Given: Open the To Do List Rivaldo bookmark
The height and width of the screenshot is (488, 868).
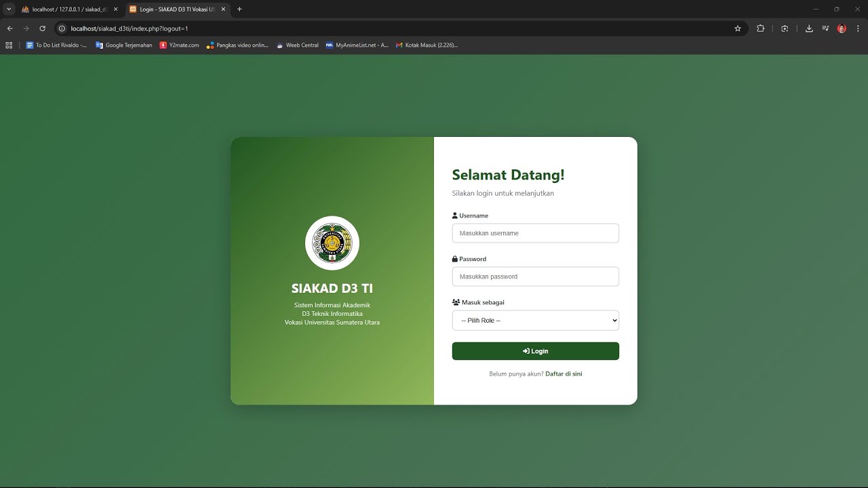Looking at the screenshot, I should click(57, 45).
